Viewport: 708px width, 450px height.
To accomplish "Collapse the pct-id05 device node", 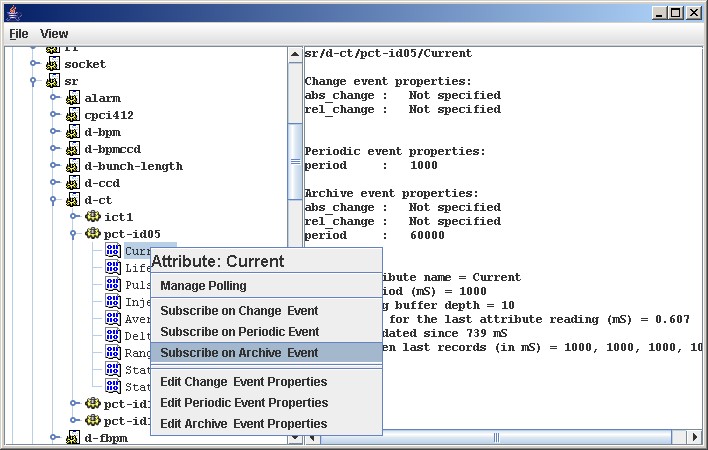I will pos(74,234).
